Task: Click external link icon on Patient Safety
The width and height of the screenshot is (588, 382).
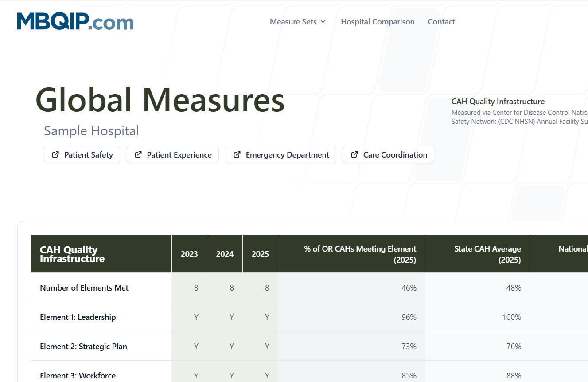Action: point(55,154)
